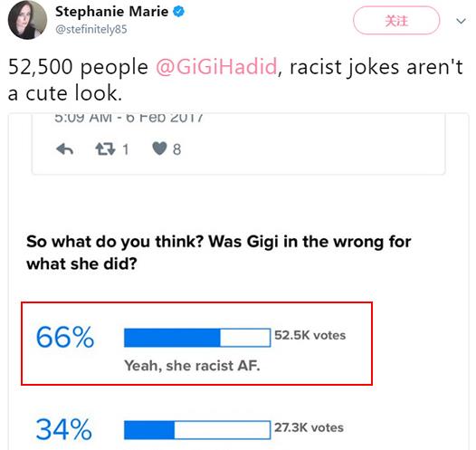Like the embedded tweet via heart icon
Image resolution: width=476 pixels, height=450 pixels.
[159, 148]
